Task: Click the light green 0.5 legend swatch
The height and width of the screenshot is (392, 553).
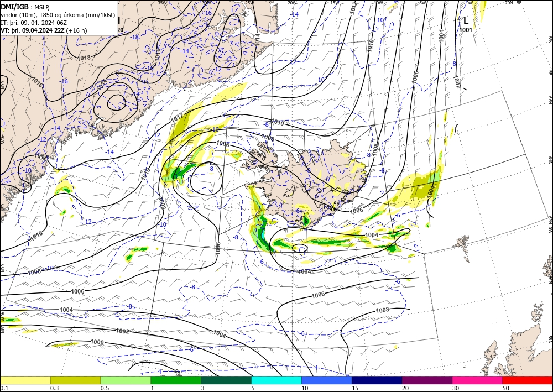Action: [x=126, y=380]
